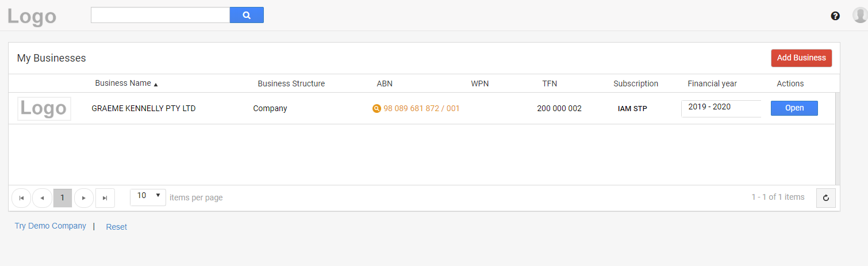Go to the first page
This screenshot has height=266, width=868.
coord(21,198)
